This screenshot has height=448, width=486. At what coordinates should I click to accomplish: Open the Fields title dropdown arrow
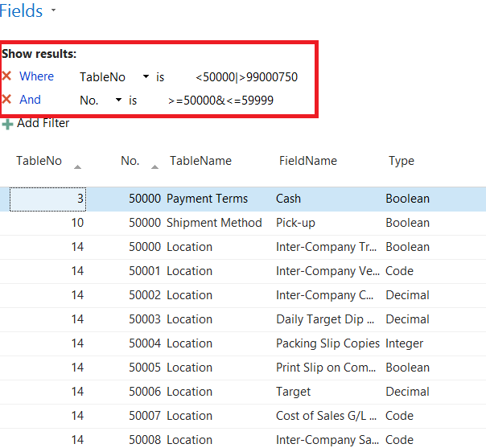pyautogui.click(x=53, y=10)
